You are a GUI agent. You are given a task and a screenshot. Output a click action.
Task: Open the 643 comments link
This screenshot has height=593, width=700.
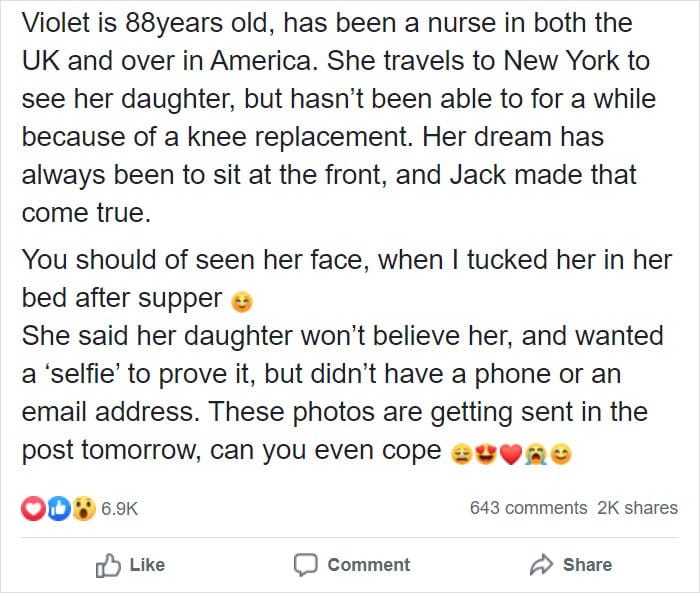[x=528, y=508]
